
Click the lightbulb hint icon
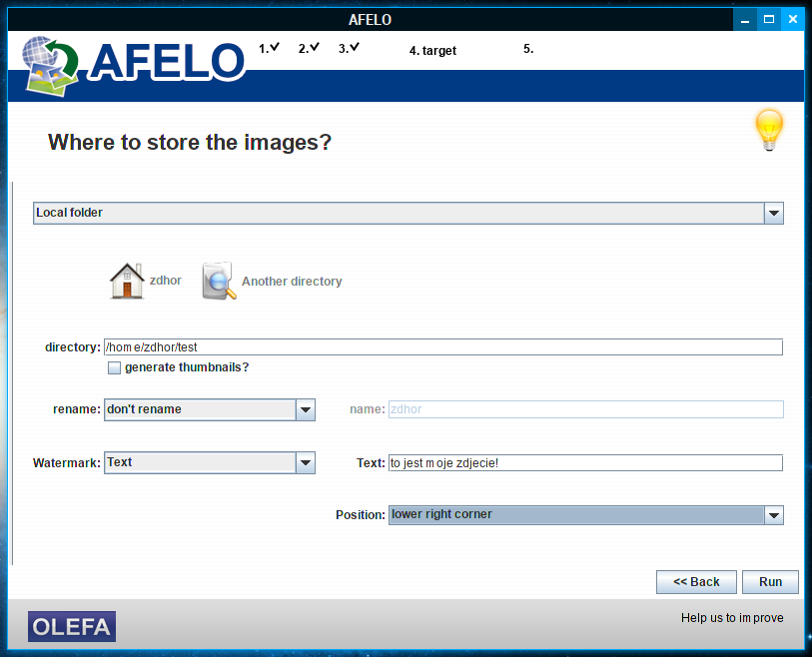[x=769, y=130]
